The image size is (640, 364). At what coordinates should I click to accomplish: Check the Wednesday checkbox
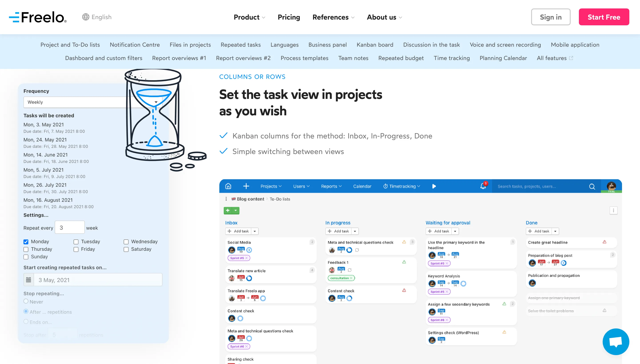(126, 242)
